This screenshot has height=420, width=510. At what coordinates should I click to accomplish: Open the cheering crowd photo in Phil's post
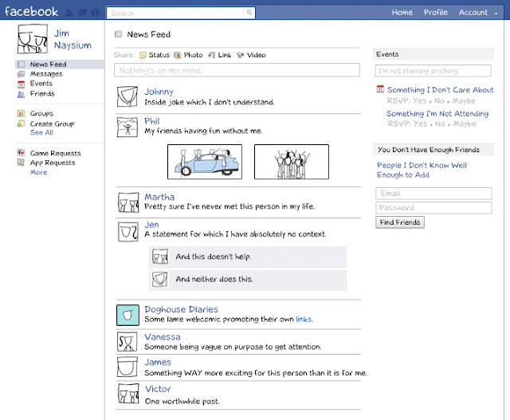coord(292,162)
